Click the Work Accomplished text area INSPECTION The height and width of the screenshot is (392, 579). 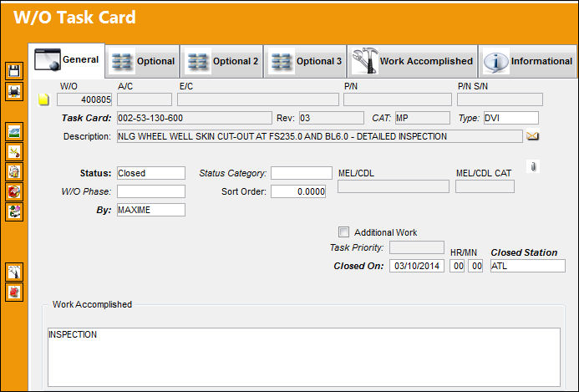tap(304, 357)
